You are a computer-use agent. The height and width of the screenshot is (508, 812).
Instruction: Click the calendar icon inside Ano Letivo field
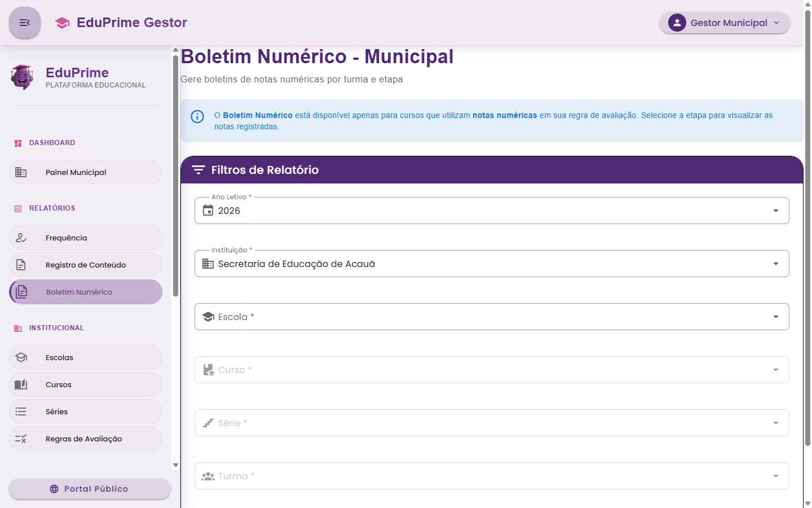(x=206, y=210)
